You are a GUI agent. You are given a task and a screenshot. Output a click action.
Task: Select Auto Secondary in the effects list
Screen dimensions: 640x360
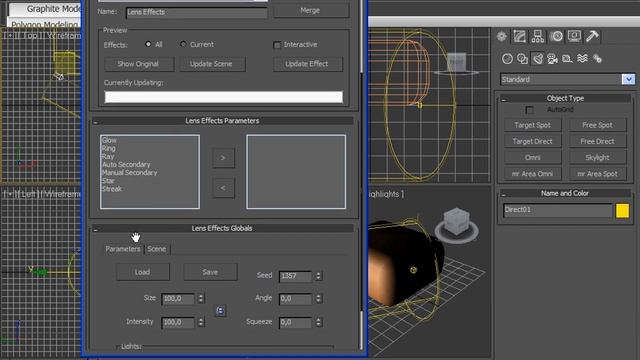click(x=126, y=164)
